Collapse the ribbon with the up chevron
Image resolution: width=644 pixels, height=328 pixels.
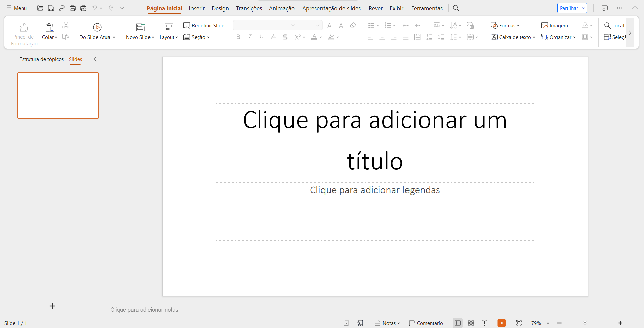pyautogui.click(x=635, y=8)
